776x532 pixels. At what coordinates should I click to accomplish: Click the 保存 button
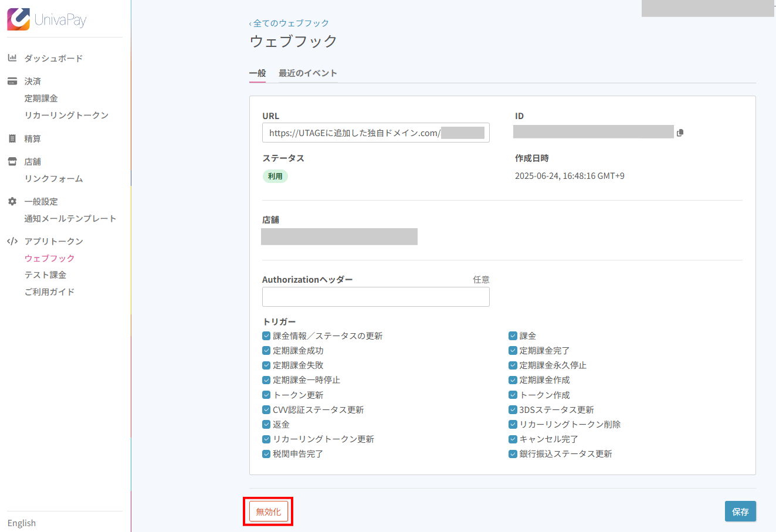click(740, 511)
